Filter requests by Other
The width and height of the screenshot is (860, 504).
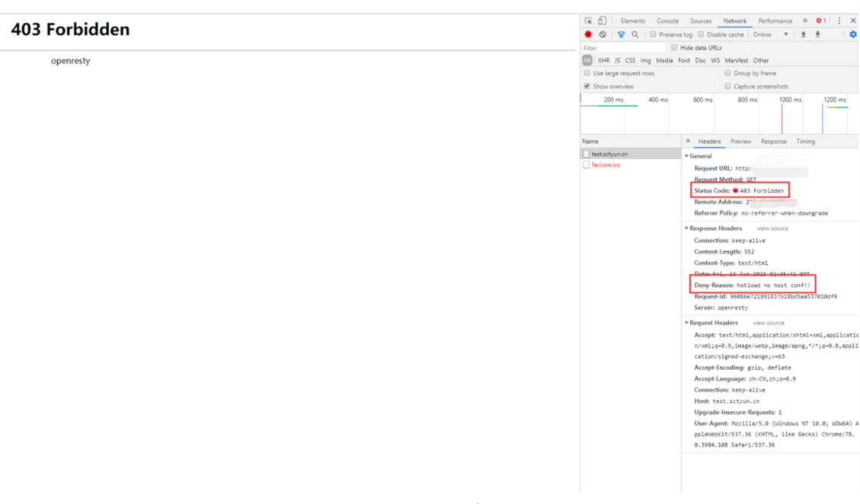click(761, 60)
